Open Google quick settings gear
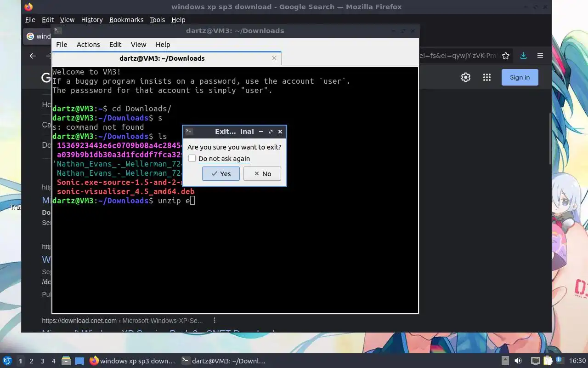Image resolution: width=588 pixels, height=368 pixels. [466, 77]
